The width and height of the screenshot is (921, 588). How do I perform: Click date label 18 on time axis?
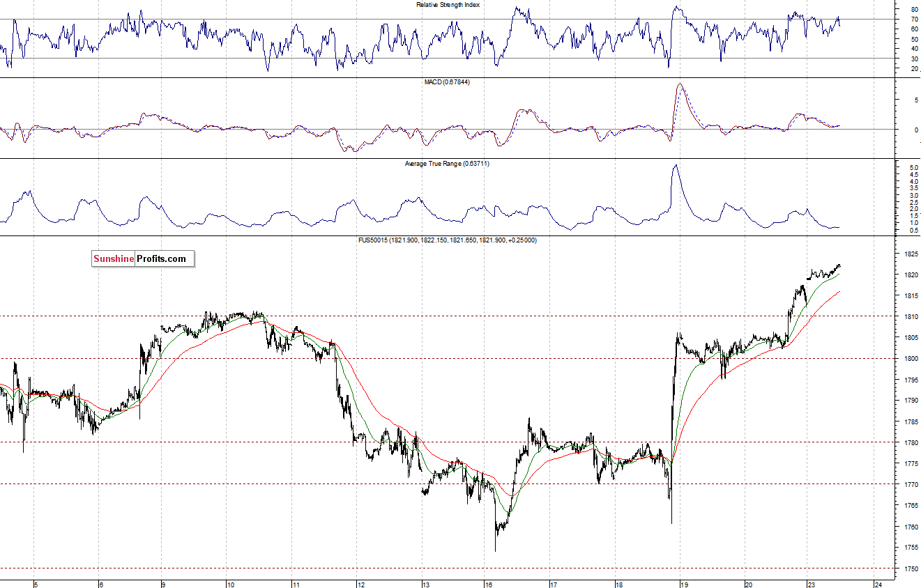click(x=618, y=585)
